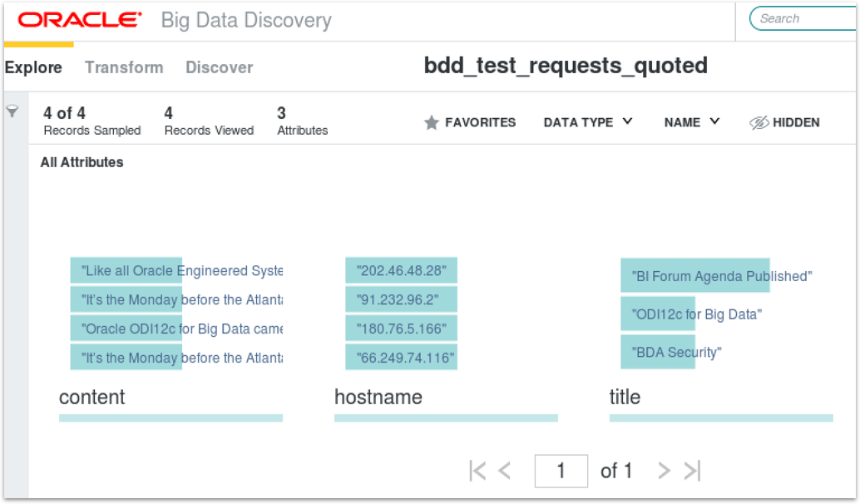Switch to the Transform tab
The image size is (860, 504).
[x=124, y=67]
